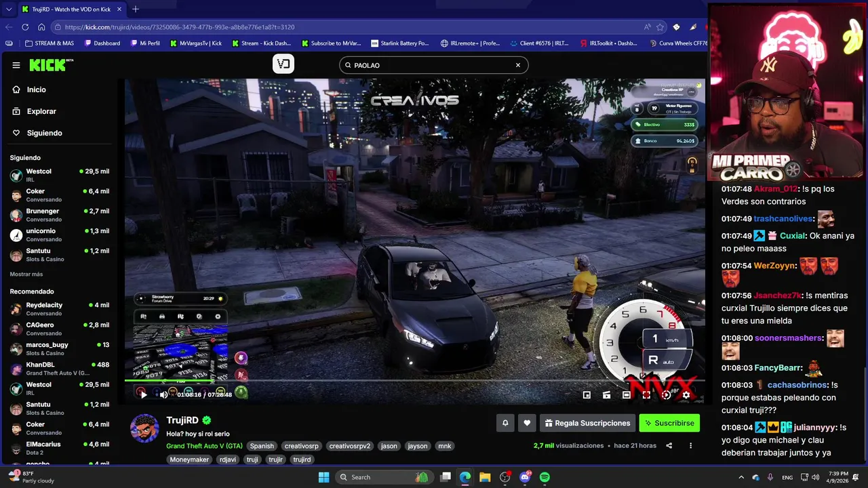Open Grand Theft Auto V (GTA) category
The width and height of the screenshot is (868, 488).
point(204,446)
